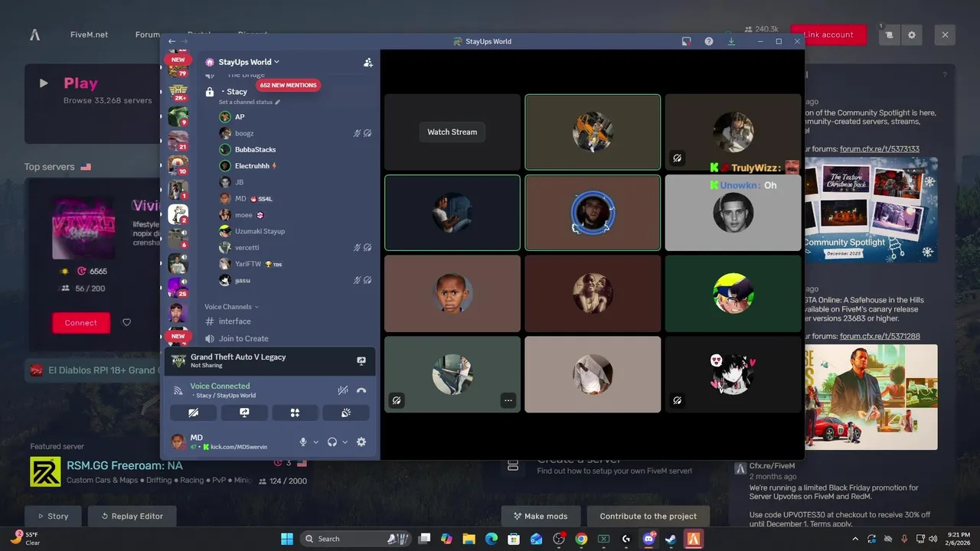Image resolution: width=980 pixels, height=551 pixels.
Task: Open input device options chevron beside microphone
Action: coord(315,442)
